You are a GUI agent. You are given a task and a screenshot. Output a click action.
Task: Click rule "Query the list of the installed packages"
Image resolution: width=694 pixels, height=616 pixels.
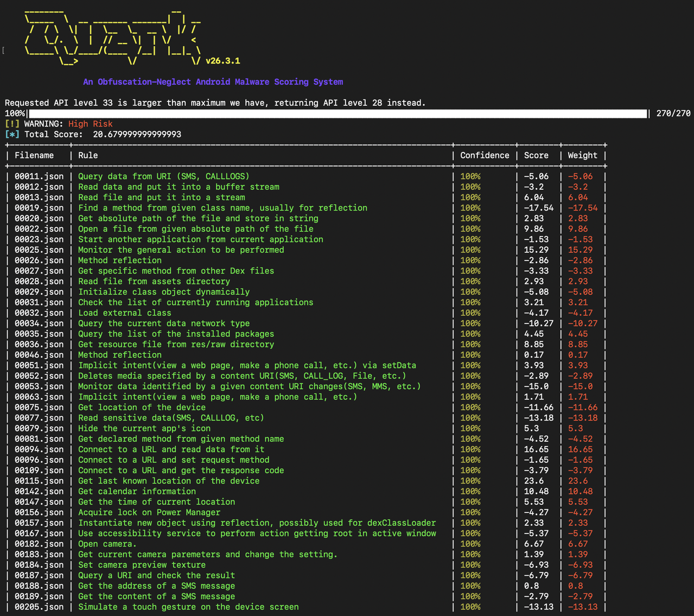[x=176, y=334]
